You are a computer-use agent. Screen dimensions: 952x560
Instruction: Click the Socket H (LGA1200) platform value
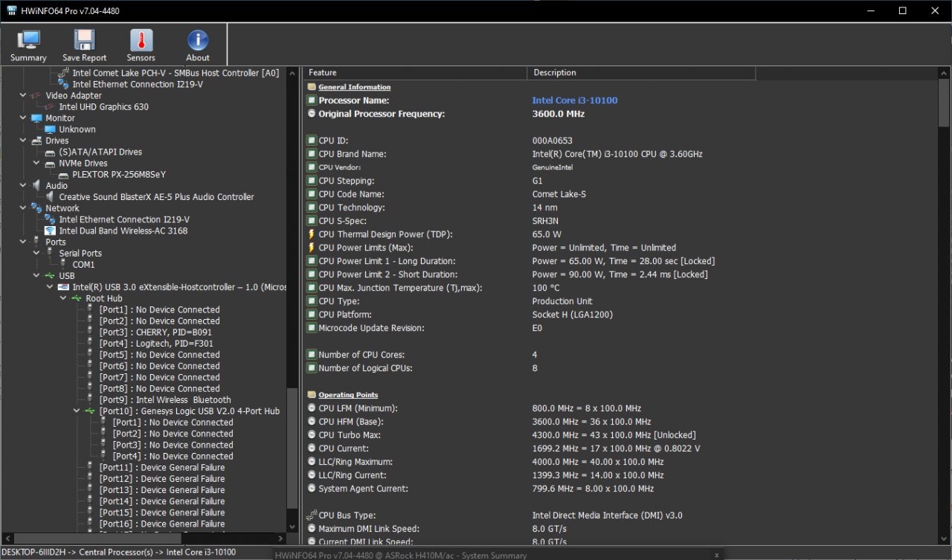click(x=572, y=315)
